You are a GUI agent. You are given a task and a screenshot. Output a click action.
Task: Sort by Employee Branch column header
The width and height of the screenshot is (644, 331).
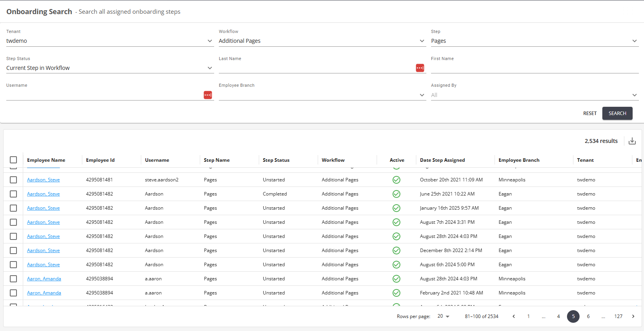point(519,160)
